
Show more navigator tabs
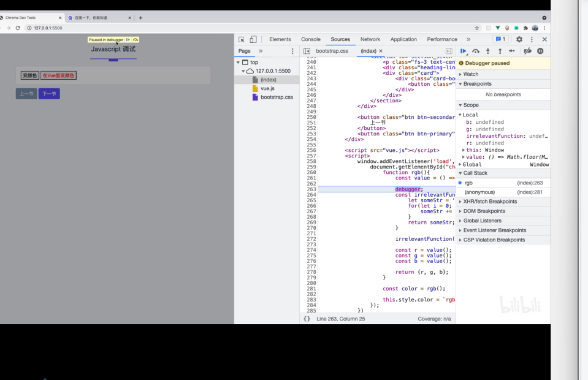[261, 51]
